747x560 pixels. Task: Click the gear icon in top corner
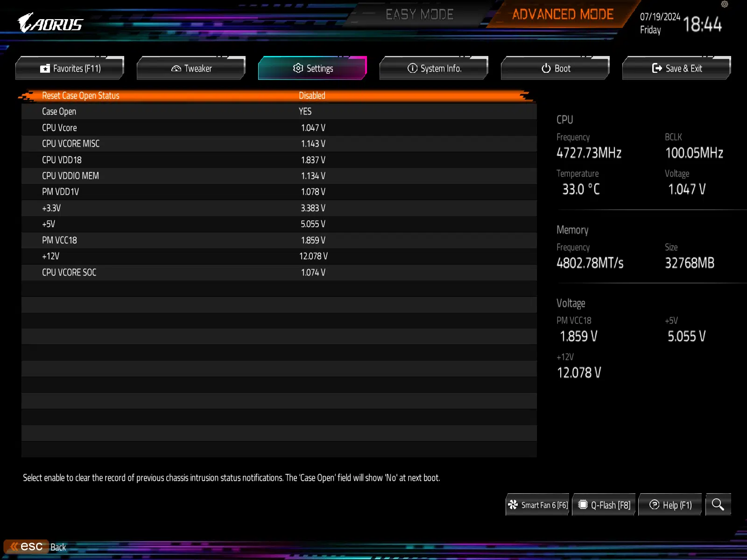point(725,4)
